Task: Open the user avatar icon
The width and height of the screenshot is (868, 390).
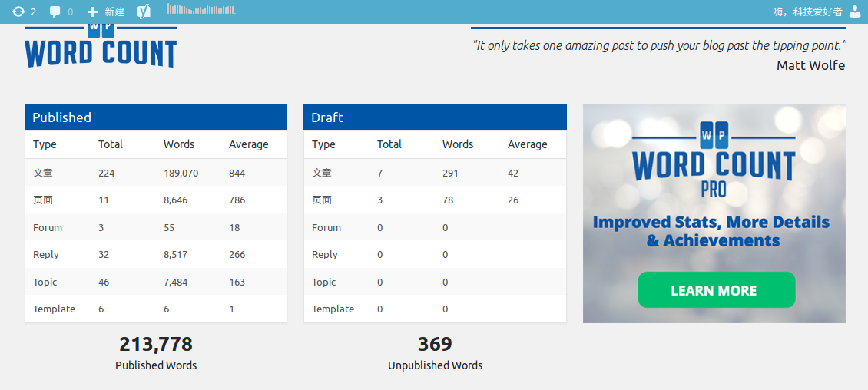Action: tap(855, 12)
